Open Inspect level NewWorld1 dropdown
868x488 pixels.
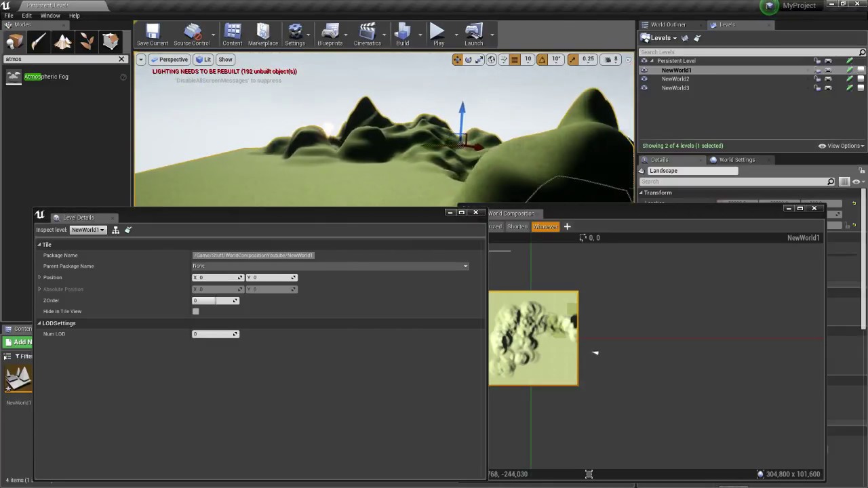tap(88, 230)
